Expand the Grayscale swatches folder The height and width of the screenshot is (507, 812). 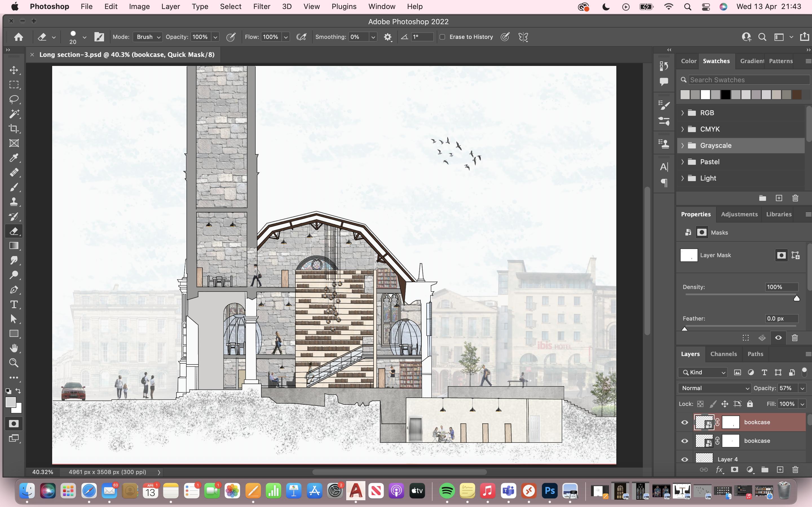[x=683, y=146]
